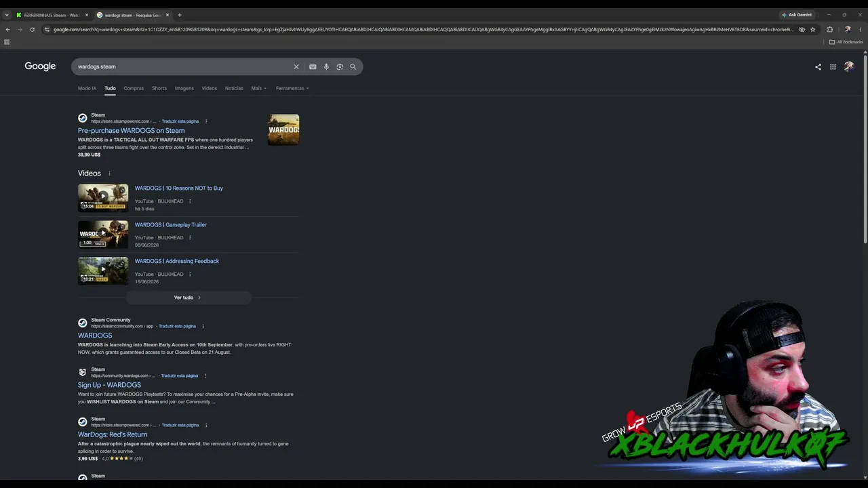Open Pre-purchase WARDOGS on Steam result

pyautogui.click(x=131, y=131)
